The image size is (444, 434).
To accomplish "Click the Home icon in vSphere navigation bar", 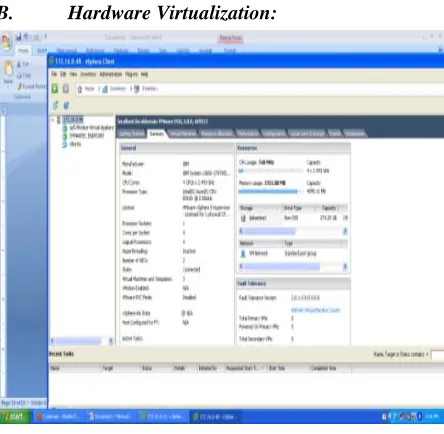I will tap(80, 89).
